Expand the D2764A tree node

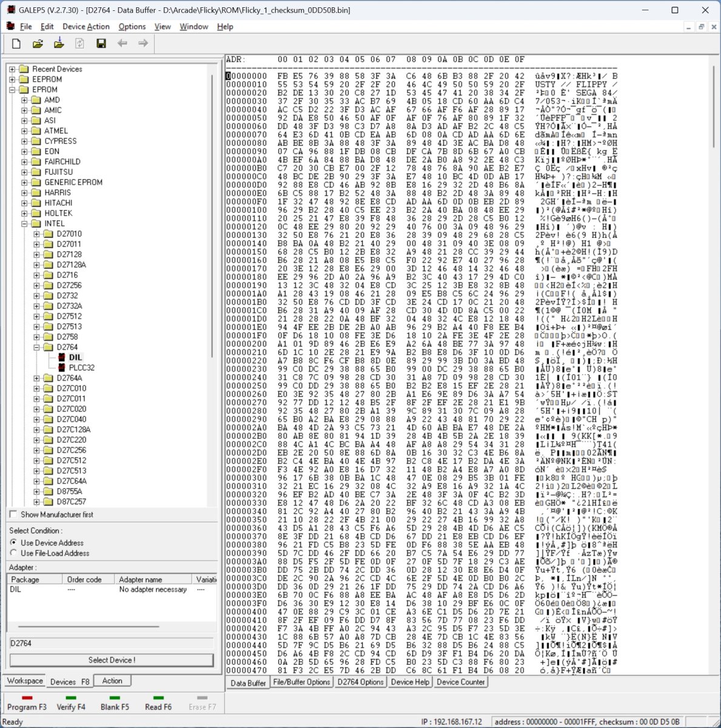[x=36, y=378]
